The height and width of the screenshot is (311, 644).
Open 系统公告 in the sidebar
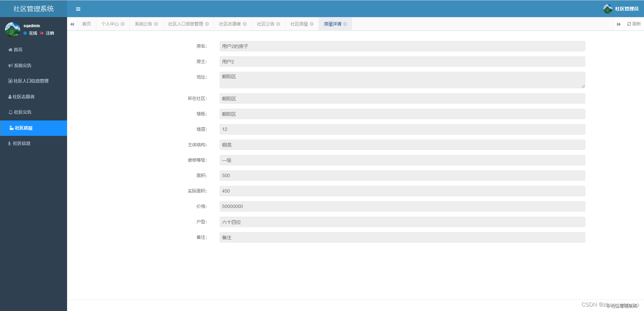tap(34, 65)
